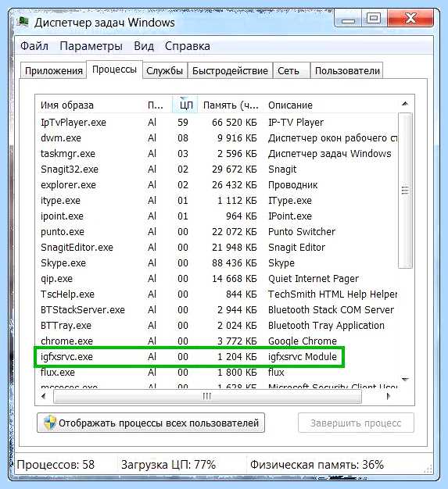
Task: Click the vertical scrollbar up arrow
Action: click(405, 104)
